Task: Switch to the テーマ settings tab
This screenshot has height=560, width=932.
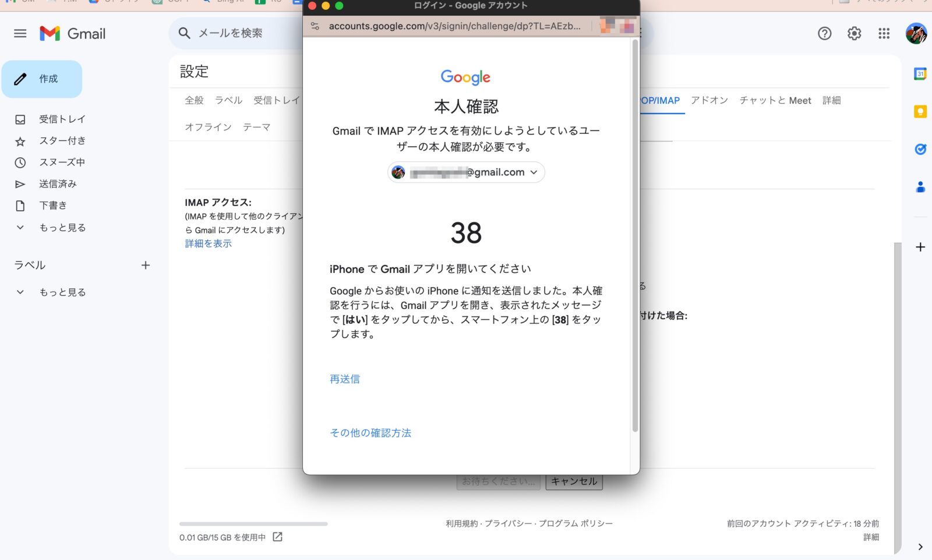Action: tap(256, 127)
